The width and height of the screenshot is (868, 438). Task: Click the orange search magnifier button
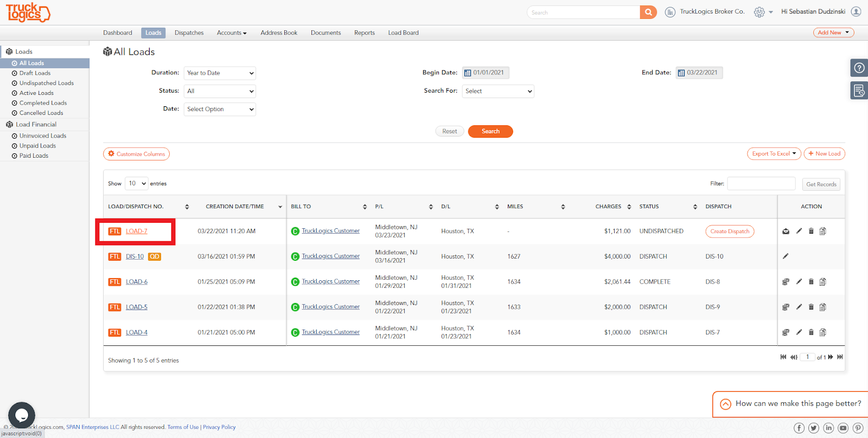(648, 12)
